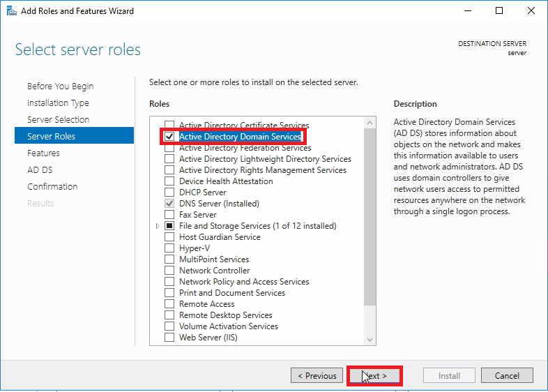Check Active Directory Lightweight Directory Services
Image resolution: width=548 pixels, height=392 pixels.
tap(169, 159)
